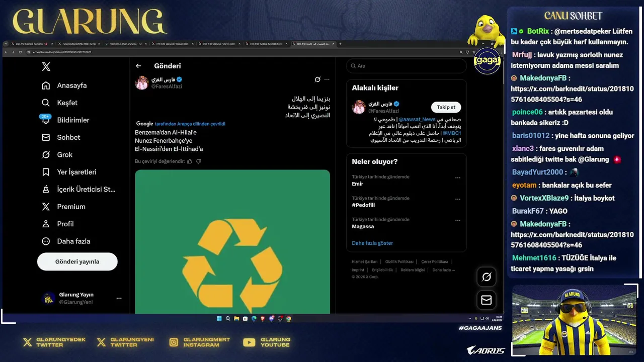Open Hizmet Şartları footer link

(364, 262)
